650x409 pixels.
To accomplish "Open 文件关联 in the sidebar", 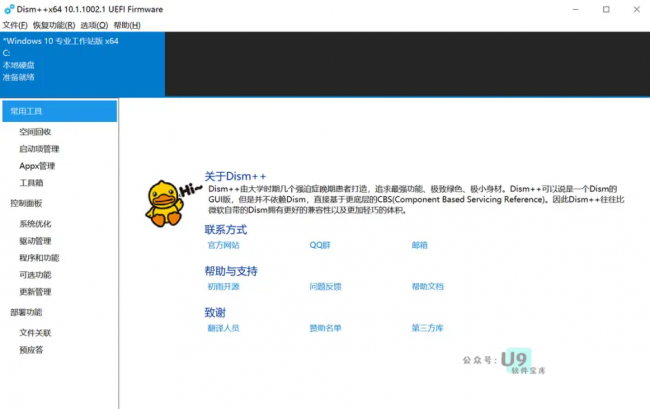I will click(35, 333).
